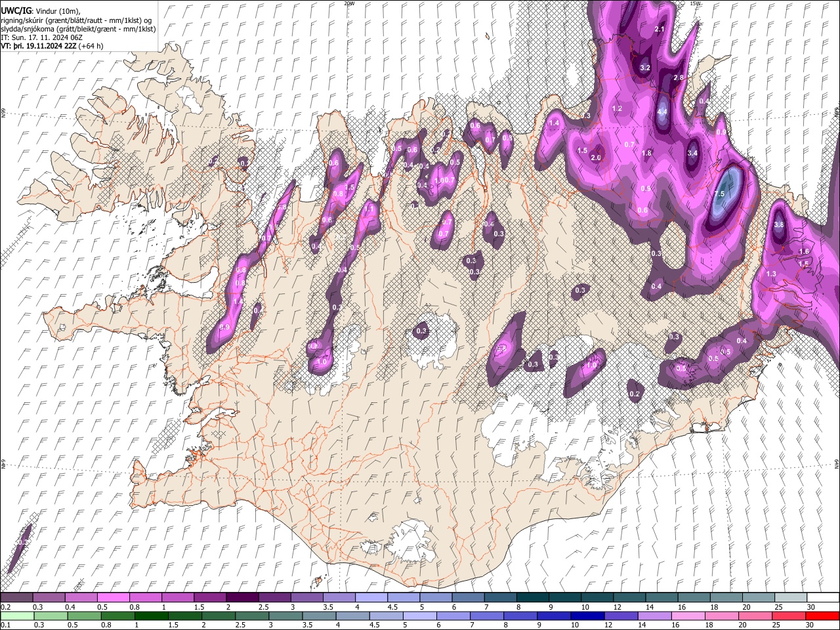Click the 'rigning/skúrir' legend description line

coord(77,20)
